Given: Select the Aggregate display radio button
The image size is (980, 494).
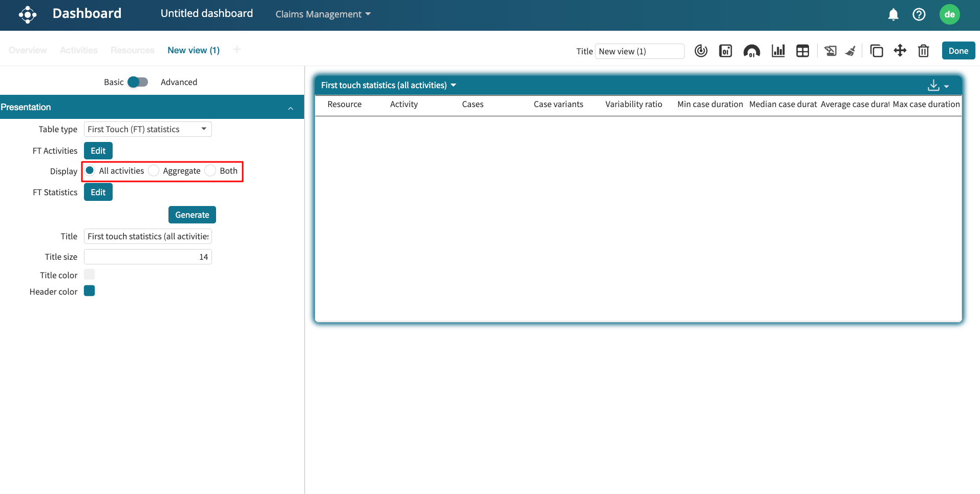Looking at the screenshot, I should 154,171.
